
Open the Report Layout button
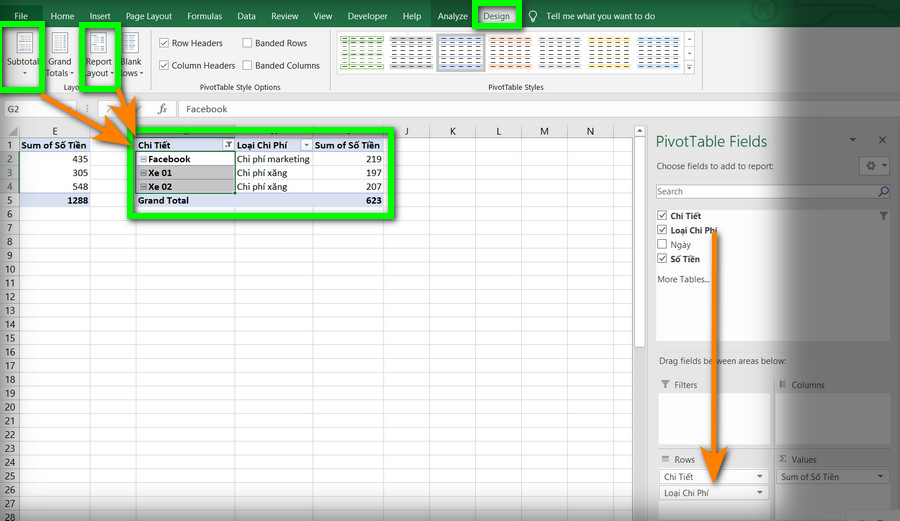point(99,55)
